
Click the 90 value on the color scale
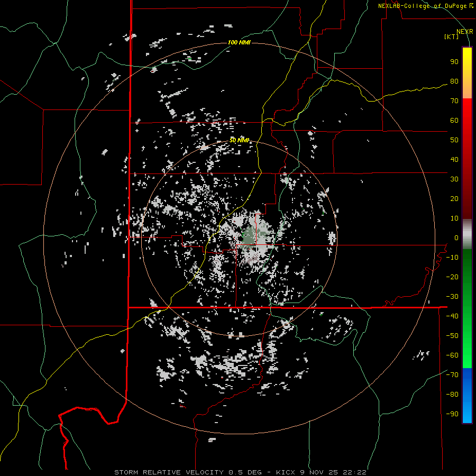pos(454,62)
